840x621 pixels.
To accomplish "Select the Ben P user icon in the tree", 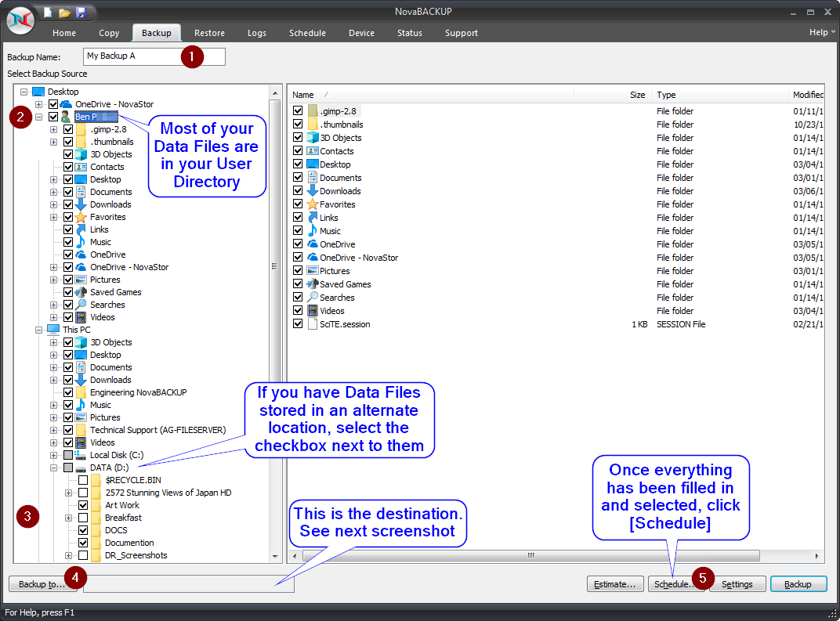I will click(x=66, y=117).
